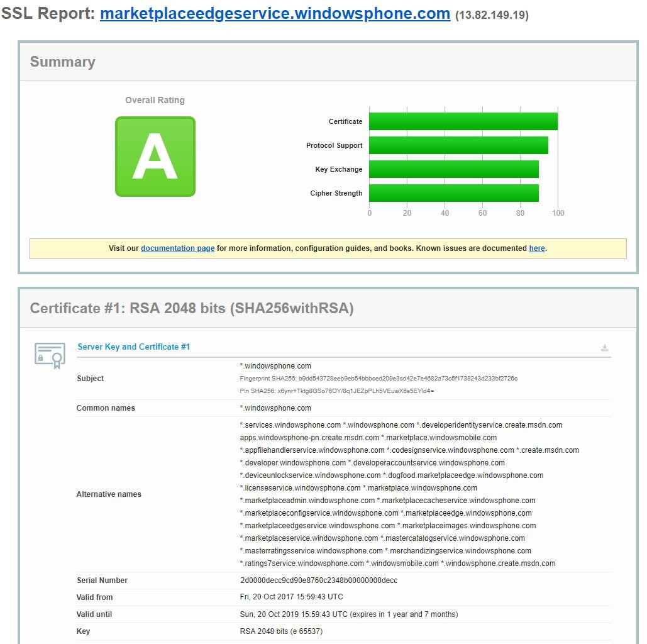Select *.deviceunlockservice.windowsphone.com alternative name
647x644 pixels.
coord(311,475)
